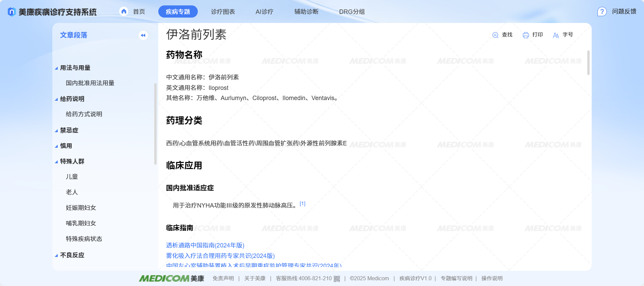644x286 pixels.
Task: Click the reference [1] superscript citation
Action: point(302,204)
